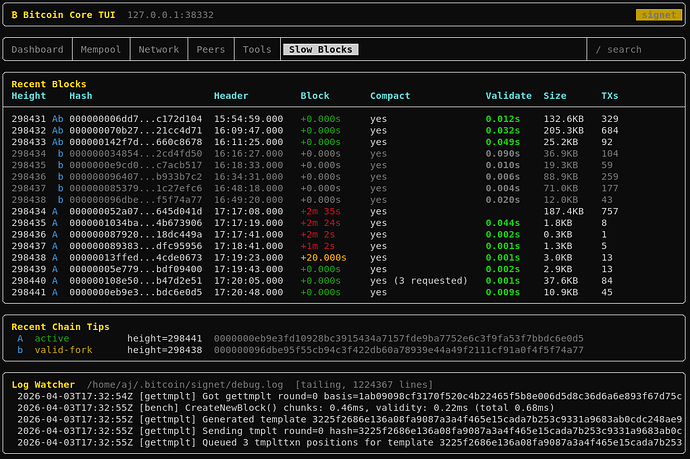This screenshot has height=459, width=690.
Task: Open the Mempool tab
Action: tap(102, 49)
